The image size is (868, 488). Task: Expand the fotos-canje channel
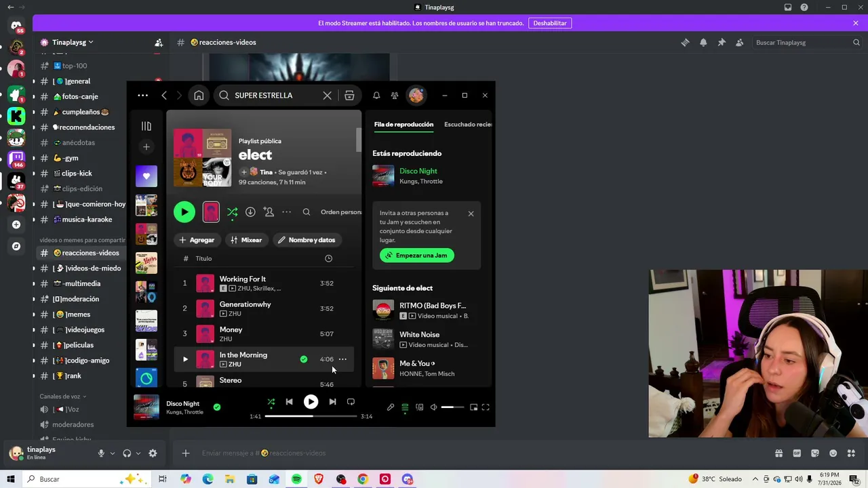[x=33, y=96]
